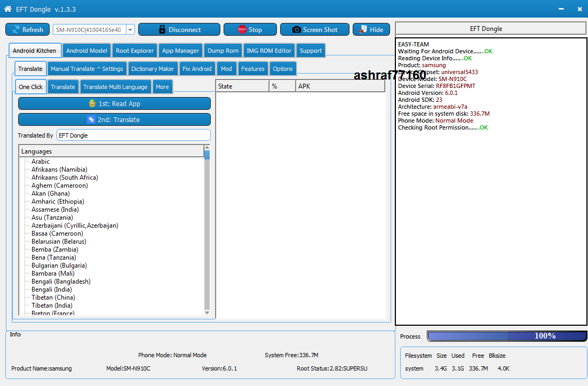Open the Root Explorer tab

click(134, 51)
